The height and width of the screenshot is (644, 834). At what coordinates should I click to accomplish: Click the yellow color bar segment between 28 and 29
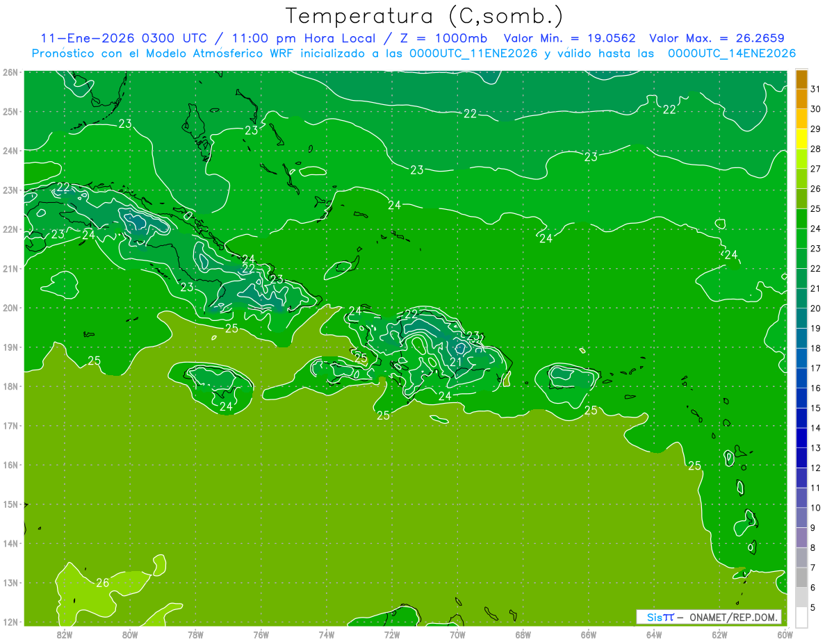coord(801,139)
